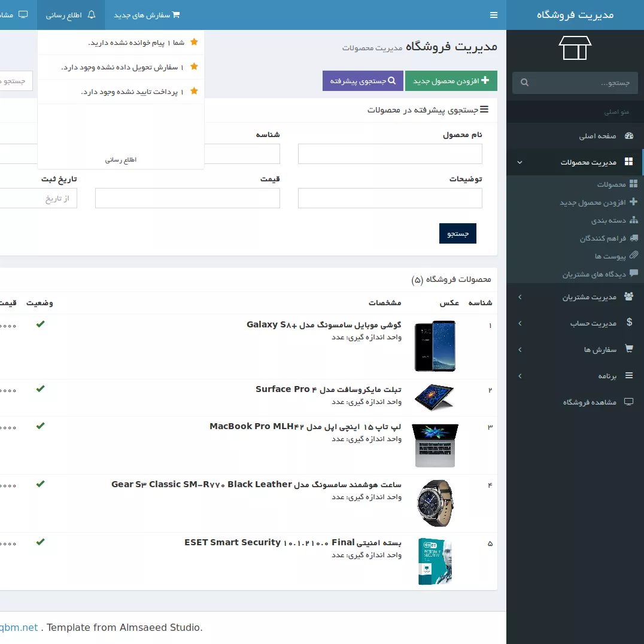This screenshot has width=644, height=644.
Task: Click the status checkmark of Galaxy S8+ row
Action: [40, 324]
